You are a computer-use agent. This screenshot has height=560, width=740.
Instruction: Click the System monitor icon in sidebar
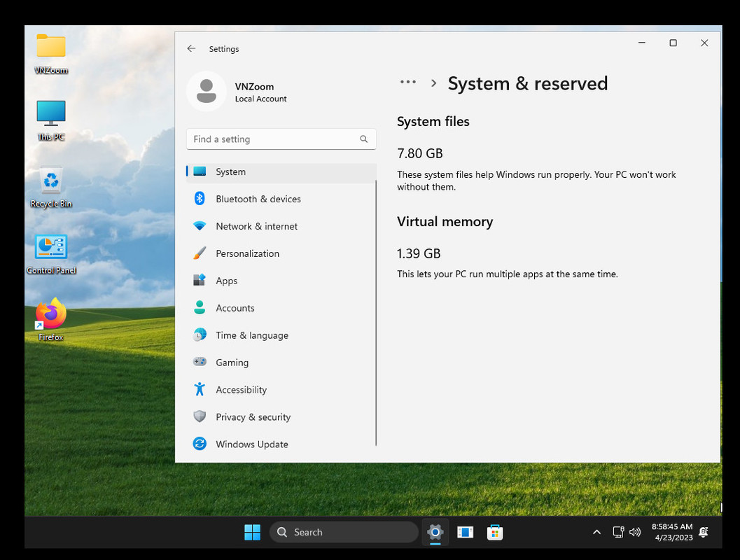point(200,171)
